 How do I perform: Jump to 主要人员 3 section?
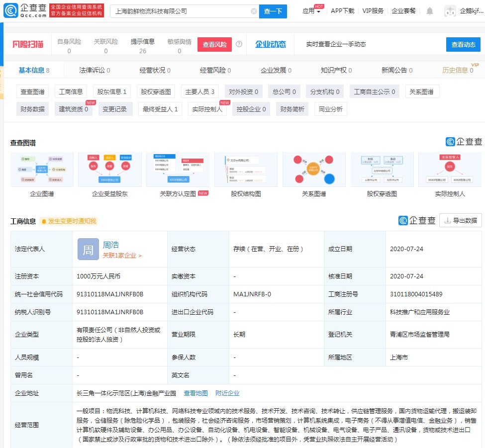tap(200, 91)
